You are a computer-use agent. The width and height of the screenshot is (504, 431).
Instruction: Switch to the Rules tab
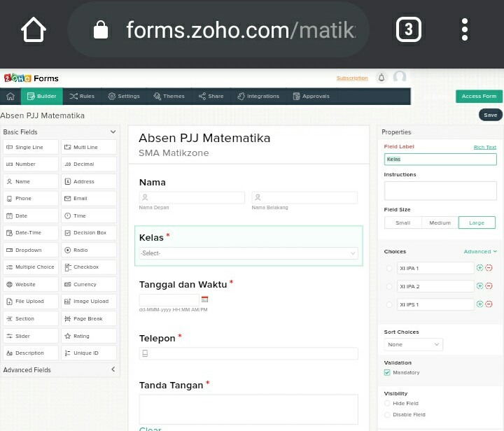[82, 97]
